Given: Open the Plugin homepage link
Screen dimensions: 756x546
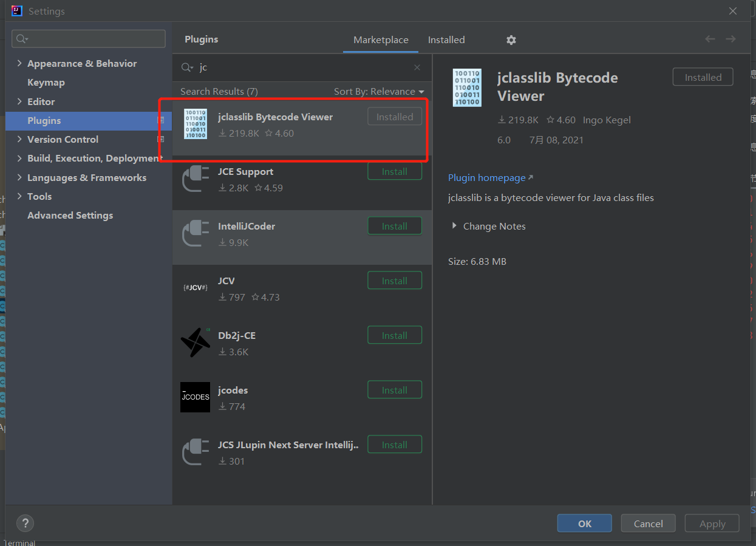Looking at the screenshot, I should click(491, 177).
